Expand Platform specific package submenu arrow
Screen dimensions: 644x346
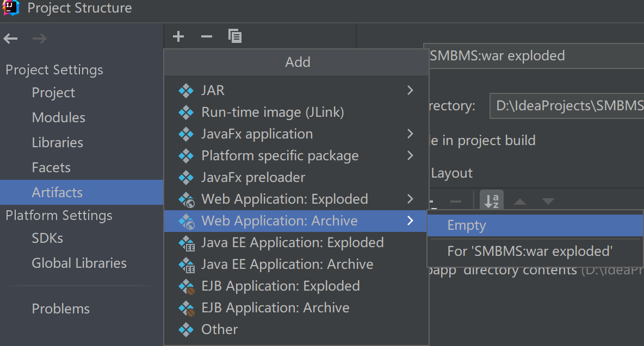pos(410,155)
